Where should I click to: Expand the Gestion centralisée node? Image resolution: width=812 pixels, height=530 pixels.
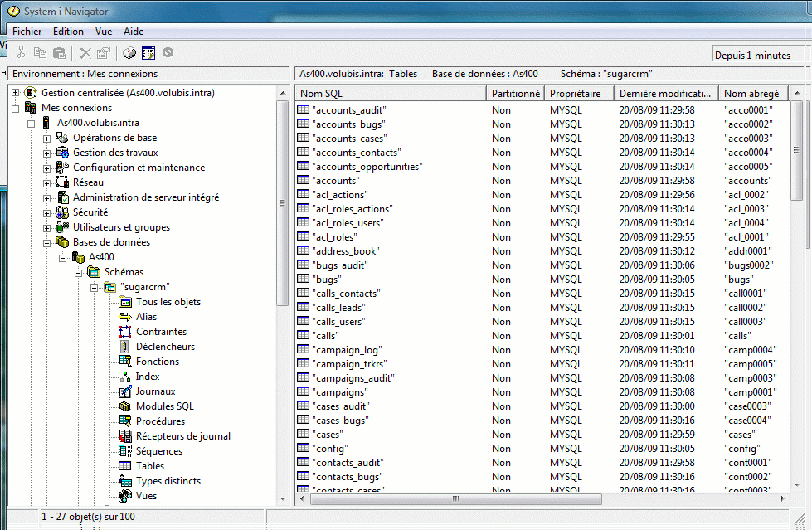pyautogui.click(x=16, y=93)
